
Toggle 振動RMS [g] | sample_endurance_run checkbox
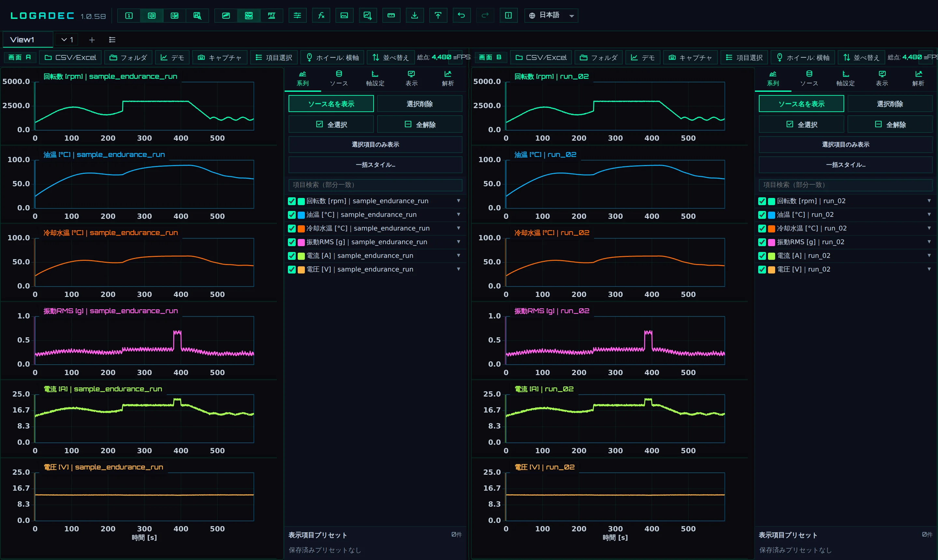tap(292, 242)
